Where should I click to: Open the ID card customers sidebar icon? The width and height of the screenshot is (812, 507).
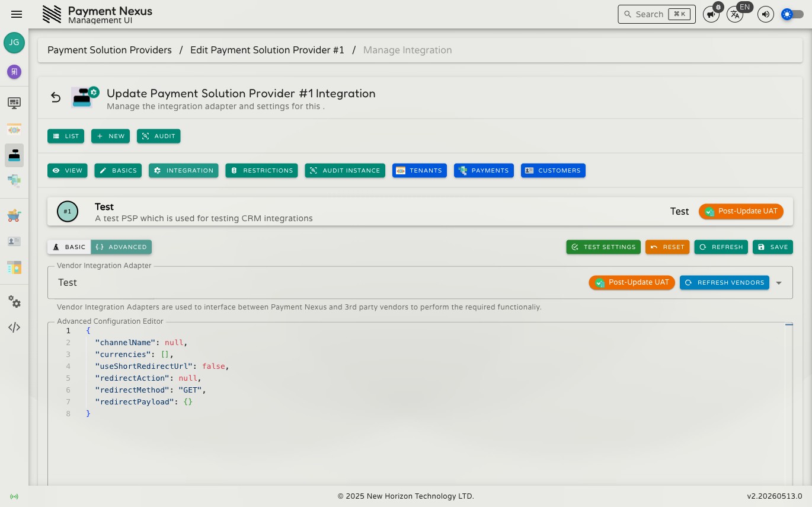tap(14, 241)
